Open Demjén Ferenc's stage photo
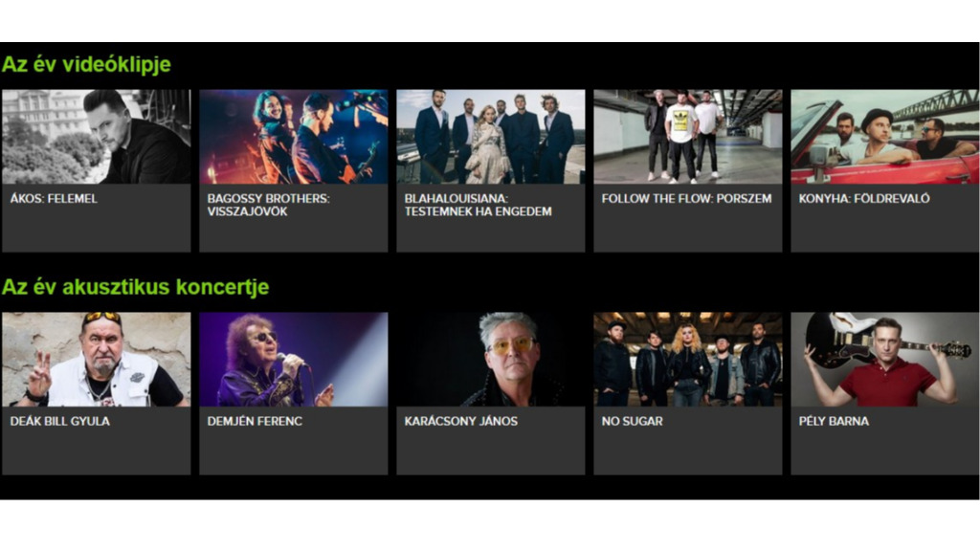This screenshot has width=980, height=551. point(293,360)
